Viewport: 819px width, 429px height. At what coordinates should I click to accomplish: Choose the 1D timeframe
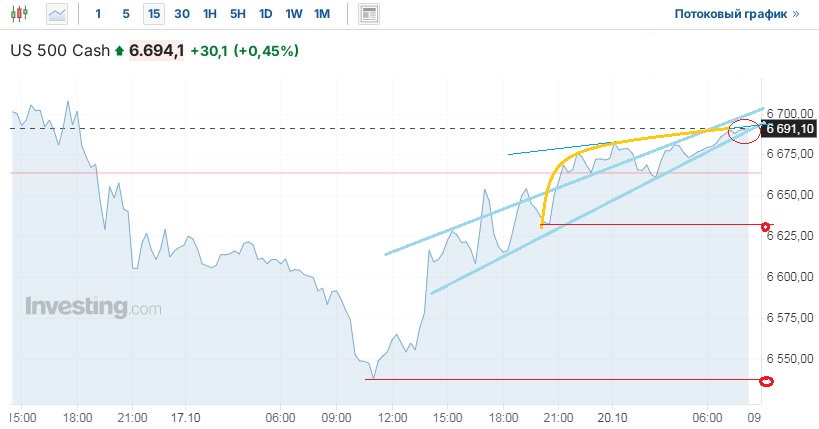point(265,14)
